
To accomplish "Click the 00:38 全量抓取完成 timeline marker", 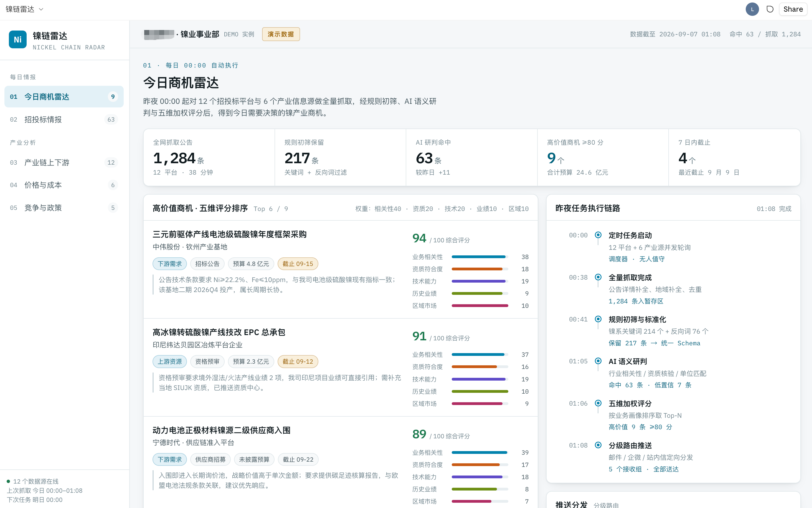I will click(598, 277).
